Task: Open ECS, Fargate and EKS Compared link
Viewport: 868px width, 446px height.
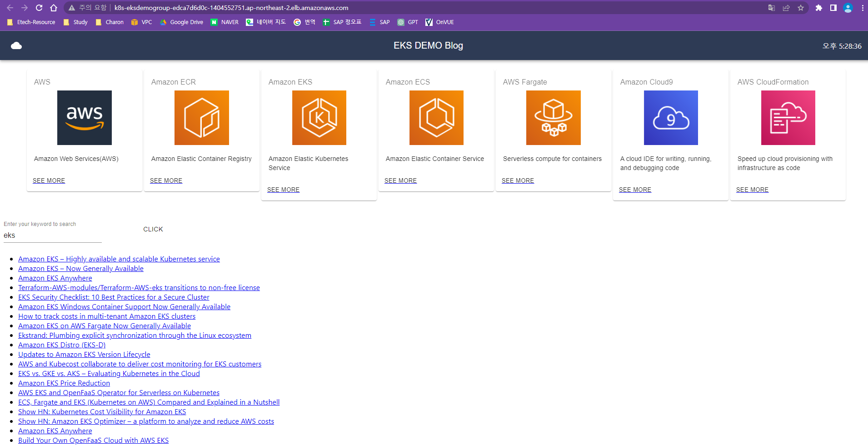Action: tap(149, 402)
